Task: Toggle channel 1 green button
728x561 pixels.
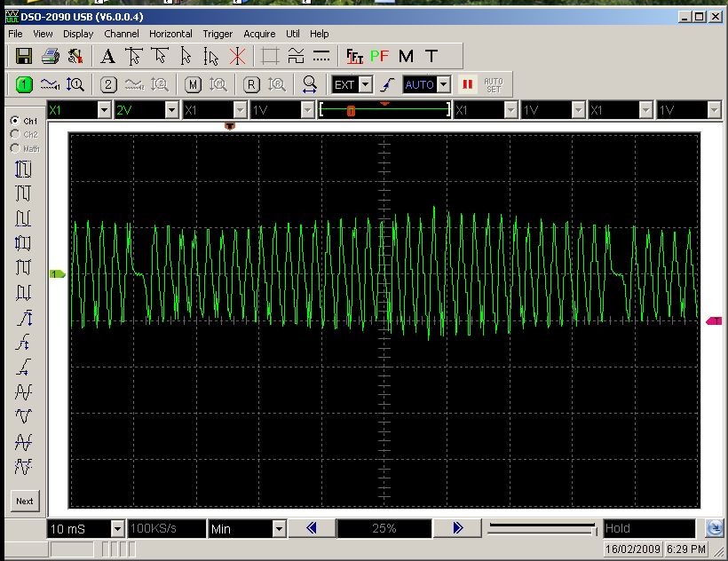Action: [x=24, y=84]
